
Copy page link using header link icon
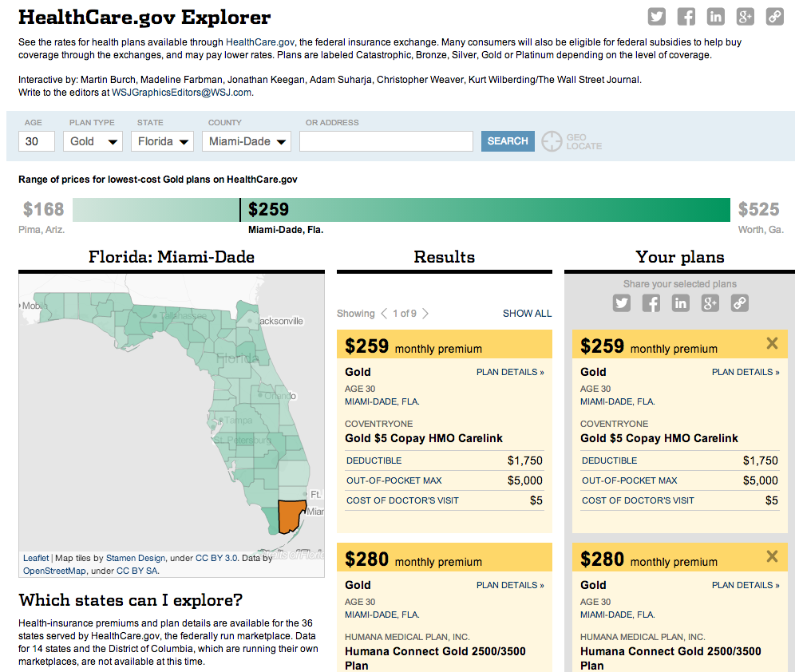pyautogui.click(x=774, y=17)
